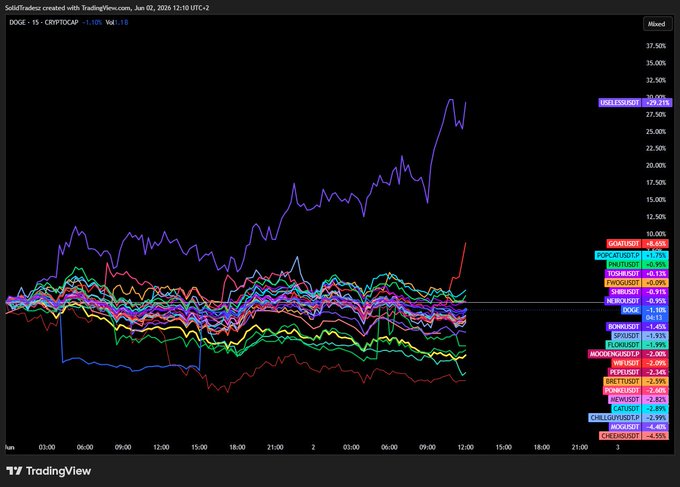Click the 20.00% price axis tick
Viewport: 680px width, 487px height.
656,165
